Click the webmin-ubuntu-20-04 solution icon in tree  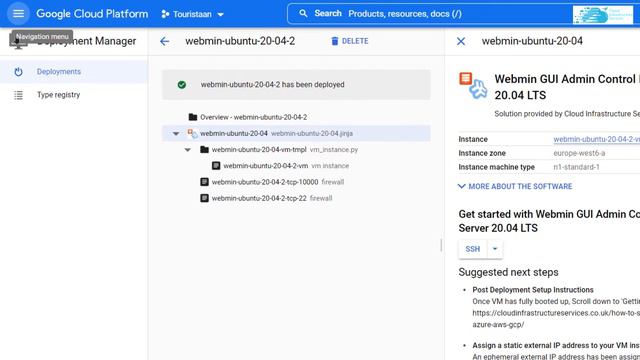pyautogui.click(x=193, y=133)
